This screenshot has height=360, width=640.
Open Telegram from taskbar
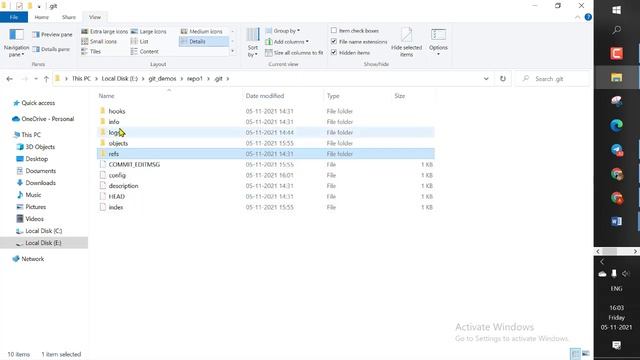[x=616, y=150]
